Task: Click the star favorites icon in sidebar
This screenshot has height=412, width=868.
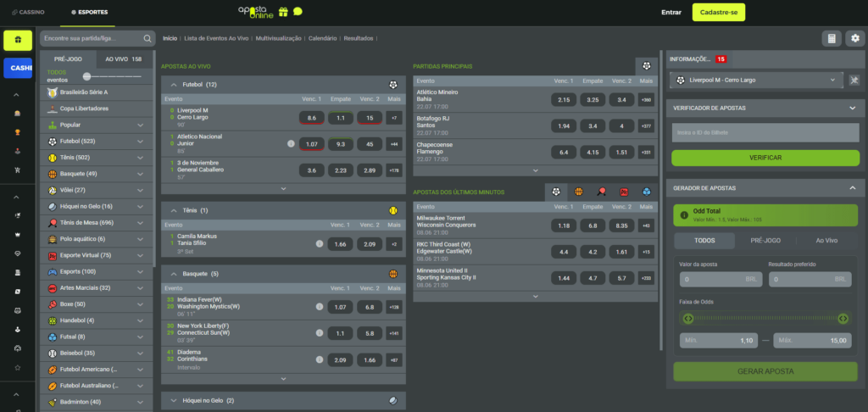Action: [17, 367]
